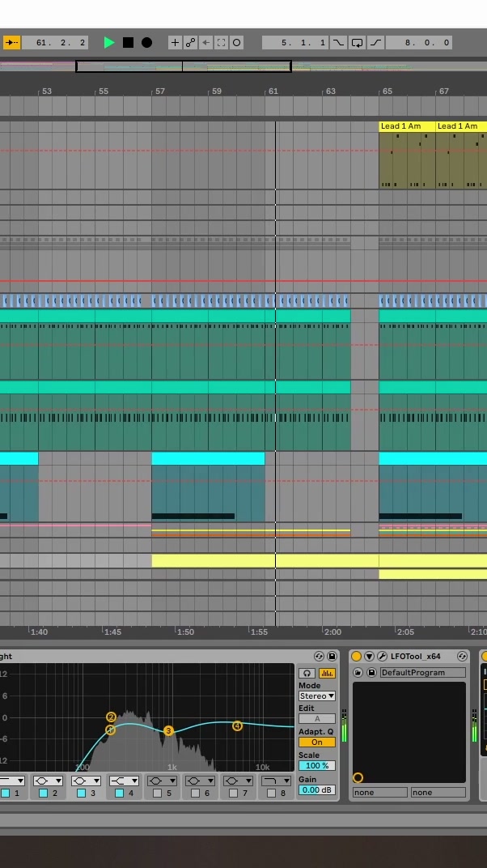Viewport: 487px width, 868px height.
Task: Open LFOTool plug-in window wrench icon
Action: [x=382, y=656]
